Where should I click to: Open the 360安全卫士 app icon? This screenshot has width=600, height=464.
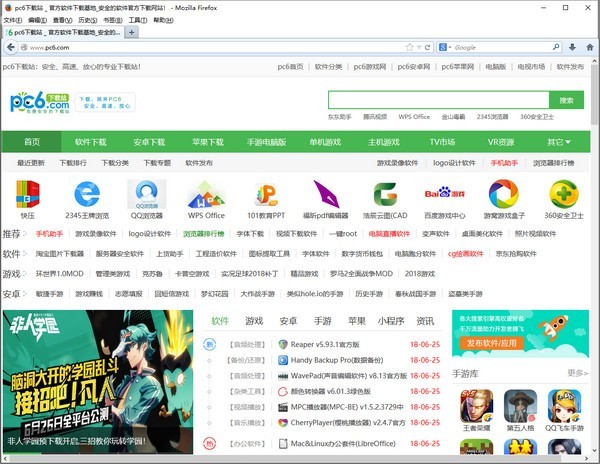click(x=564, y=194)
